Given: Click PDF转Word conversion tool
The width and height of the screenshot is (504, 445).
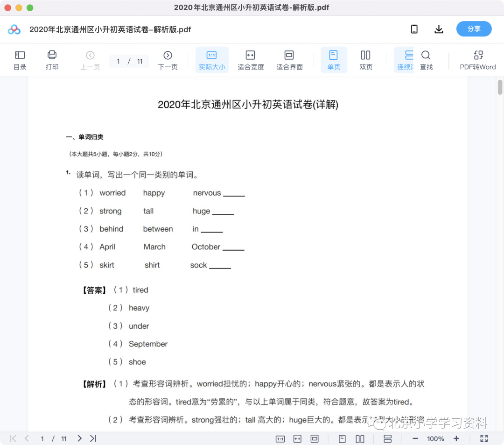Looking at the screenshot, I should 478,60.
